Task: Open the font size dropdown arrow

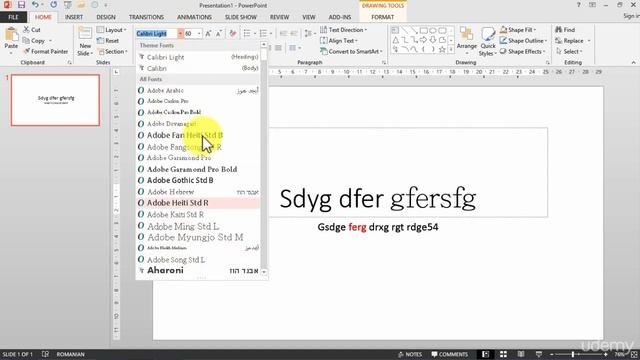Action: click(x=199, y=33)
